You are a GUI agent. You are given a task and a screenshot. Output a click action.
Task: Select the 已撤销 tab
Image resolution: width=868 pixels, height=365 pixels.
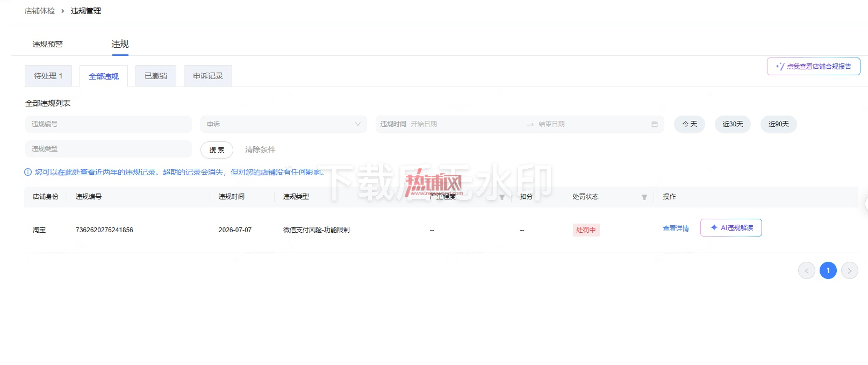[156, 76]
